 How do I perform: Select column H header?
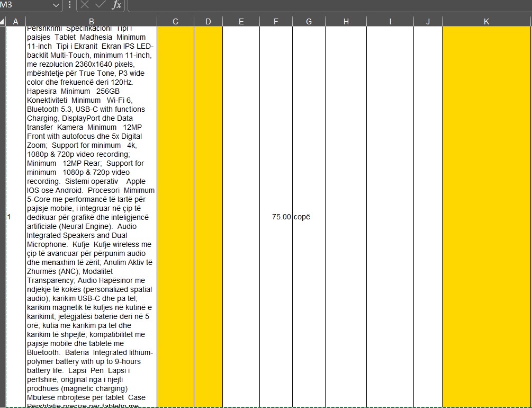pyautogui.click(x=346, y=21)
